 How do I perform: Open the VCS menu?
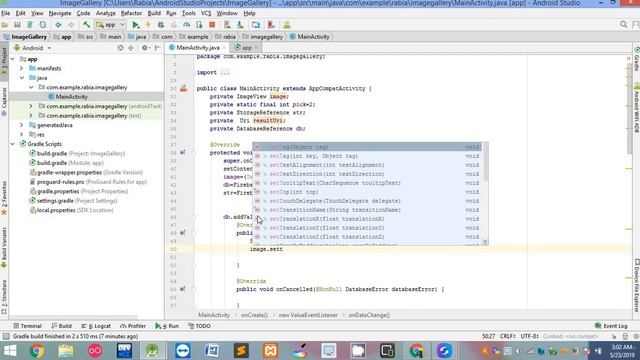click(x=206, y=13)
